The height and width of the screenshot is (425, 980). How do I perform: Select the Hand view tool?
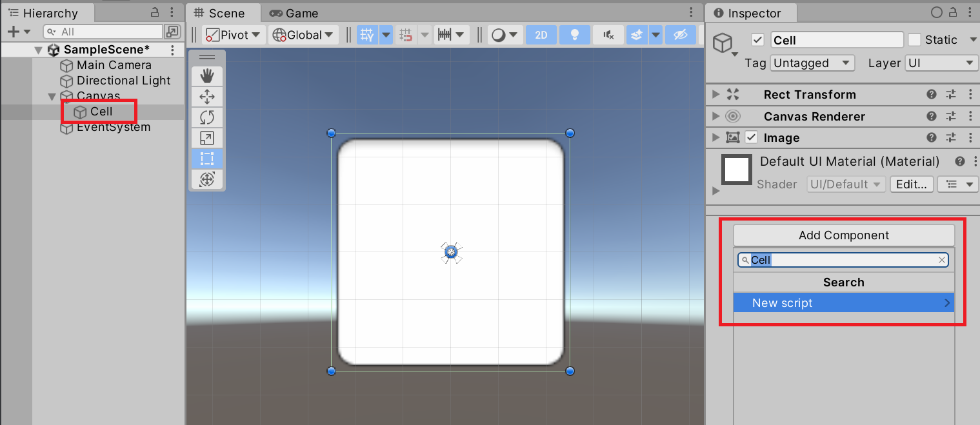coord(207,76)
